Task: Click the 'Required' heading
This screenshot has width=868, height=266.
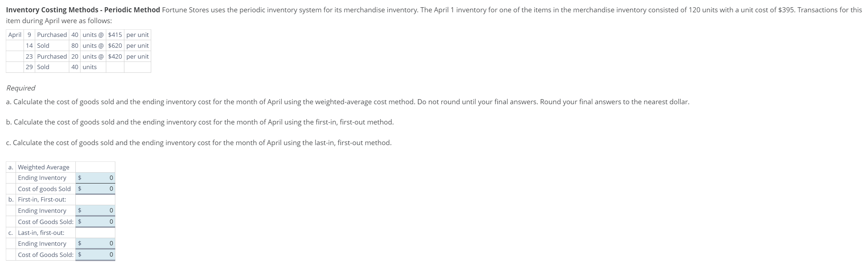Action: coord(21,88)
